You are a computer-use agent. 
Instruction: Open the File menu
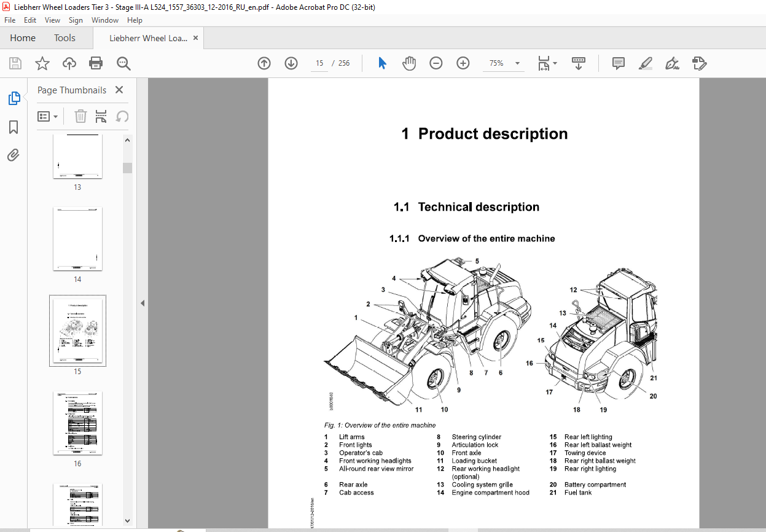[10, 20]
